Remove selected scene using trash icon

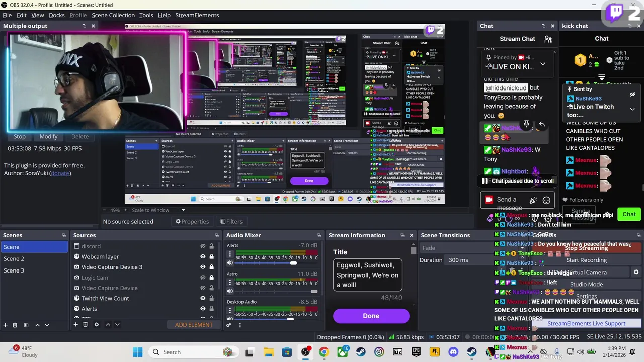[x=15, y=325]
